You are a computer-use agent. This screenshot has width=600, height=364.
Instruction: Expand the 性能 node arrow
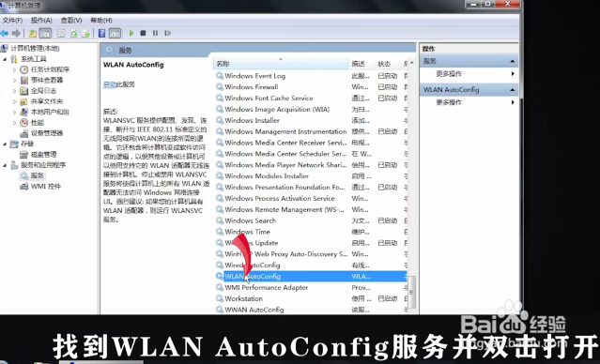point(15,123)
